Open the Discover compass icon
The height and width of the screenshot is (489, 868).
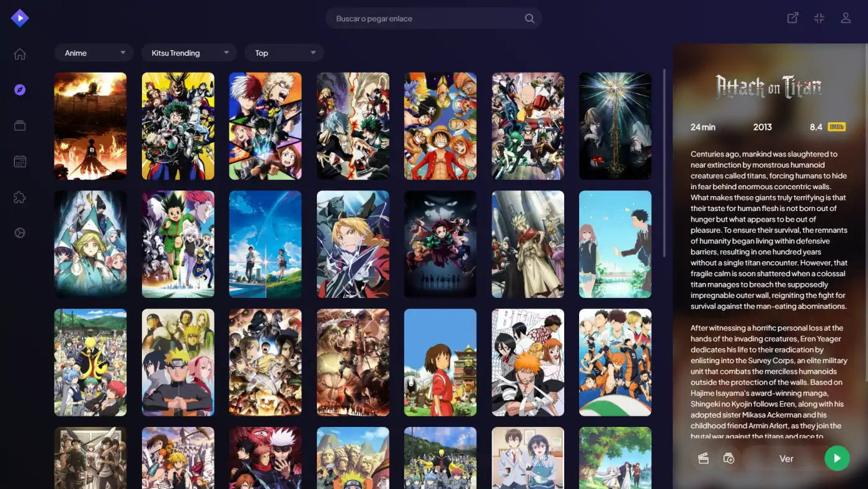pos(20,90)
